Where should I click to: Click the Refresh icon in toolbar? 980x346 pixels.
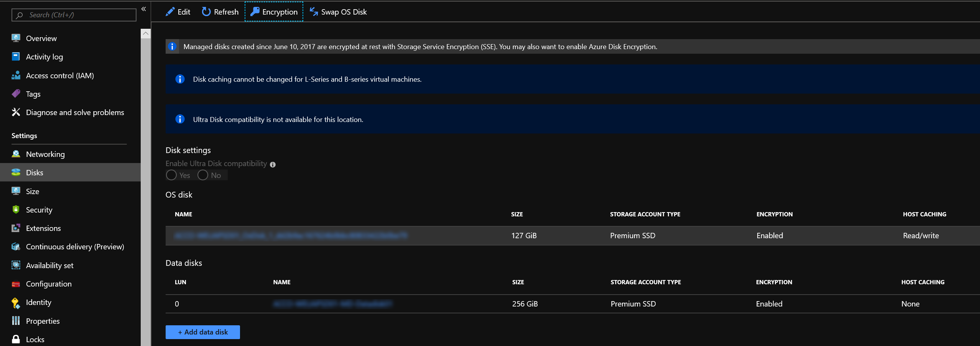click(206, 12)
